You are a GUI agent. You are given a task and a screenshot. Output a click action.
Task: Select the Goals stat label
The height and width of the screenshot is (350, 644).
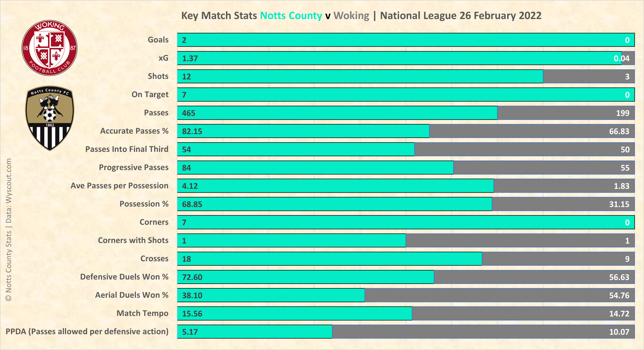tap(158, 40)
